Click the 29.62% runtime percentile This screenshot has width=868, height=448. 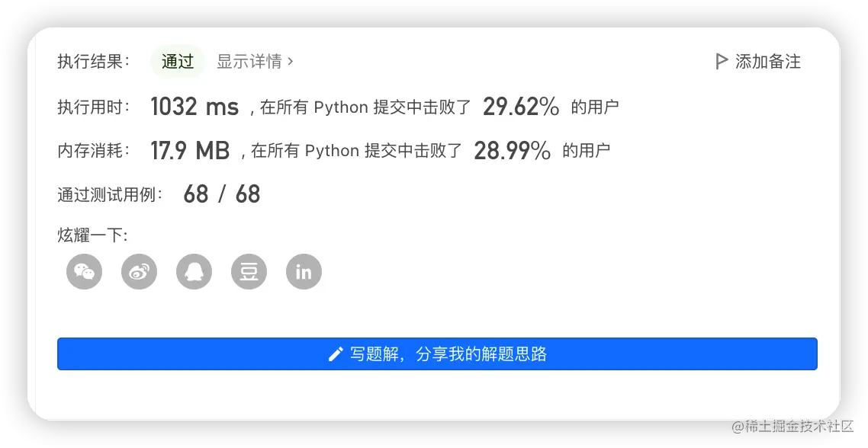click(x=521, y=107)
